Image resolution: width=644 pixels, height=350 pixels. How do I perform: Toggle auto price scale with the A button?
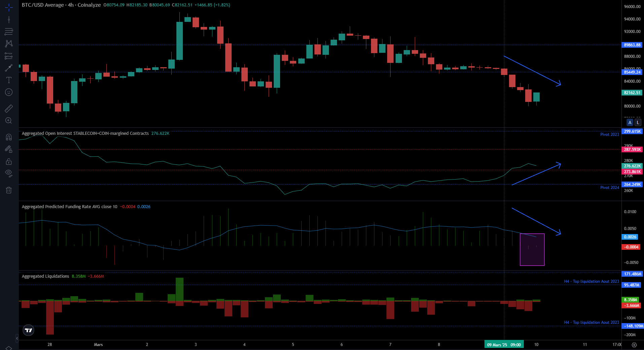(x=630, y=122)
